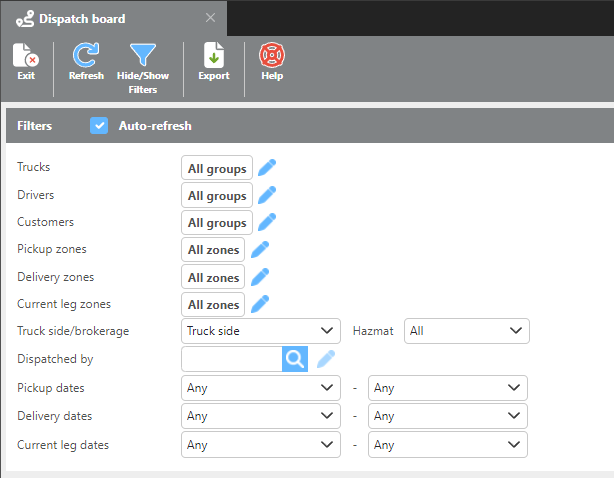Screen dimensions: 614x478
Task: Edit Trucks groups with pencil icon
Action: 267,168
